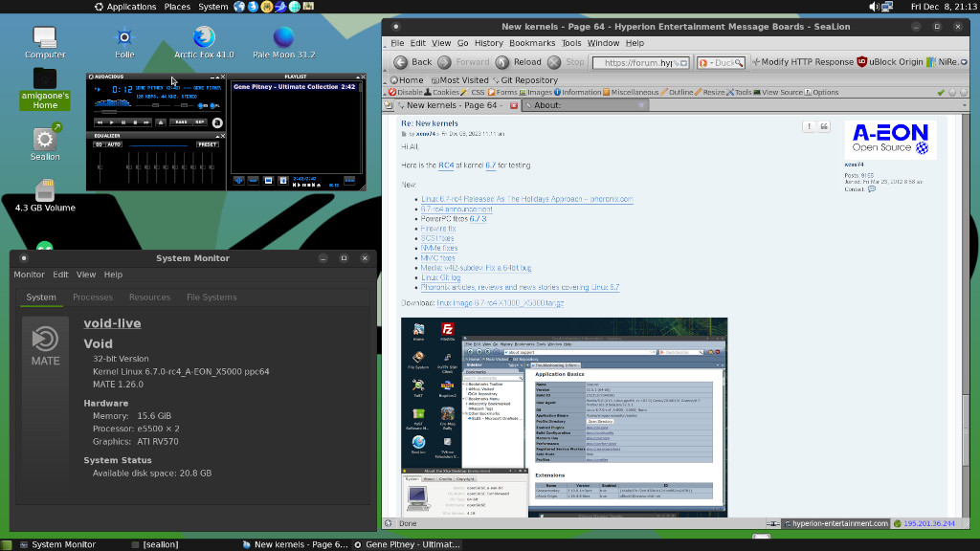
Task: Launch Arctic Fox 41.0 desktop icon
Action: [x=204, y=42]
